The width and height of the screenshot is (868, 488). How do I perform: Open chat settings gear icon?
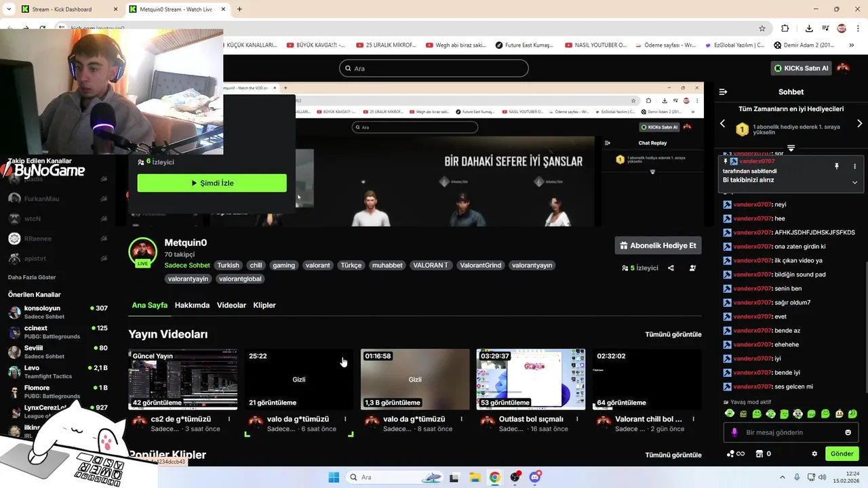click(x=814, y=453)
